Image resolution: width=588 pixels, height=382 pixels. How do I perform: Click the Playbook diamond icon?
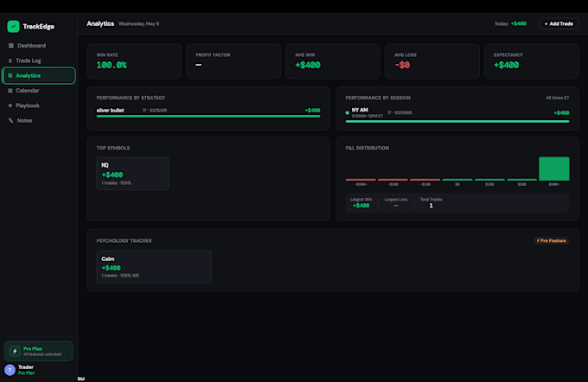pos(10,105)
